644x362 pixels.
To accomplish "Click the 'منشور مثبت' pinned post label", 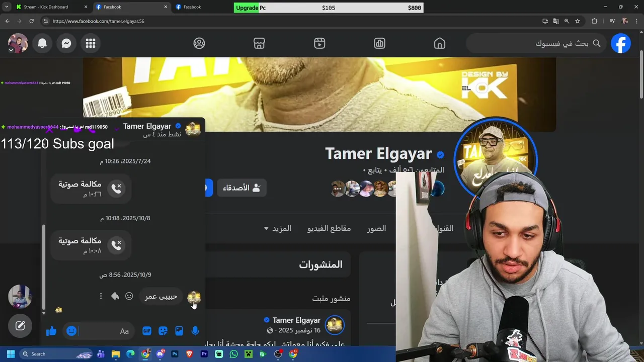I will pos(331,298).
